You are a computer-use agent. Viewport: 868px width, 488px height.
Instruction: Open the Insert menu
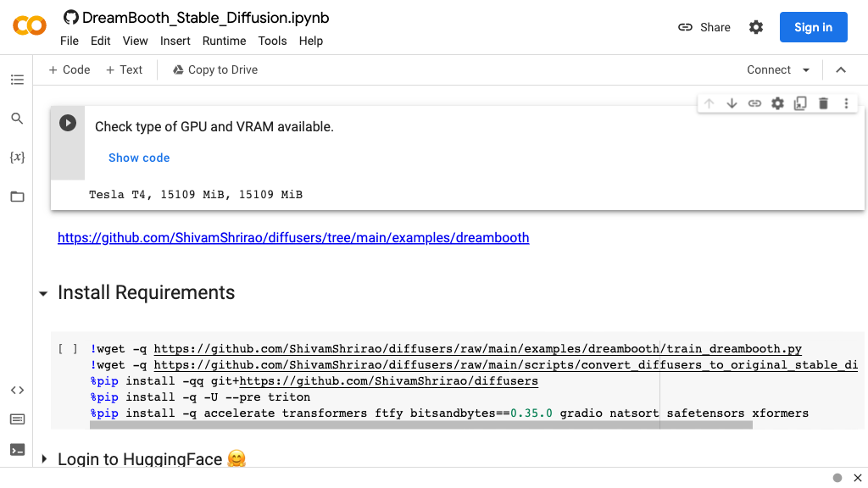[x=175, y=41]
